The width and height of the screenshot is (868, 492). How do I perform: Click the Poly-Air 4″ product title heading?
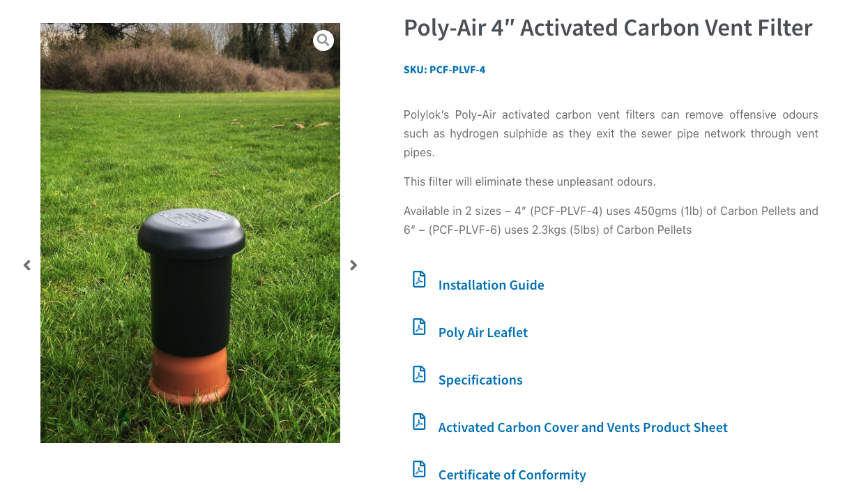pyautogui.click(x=608, y=28)
